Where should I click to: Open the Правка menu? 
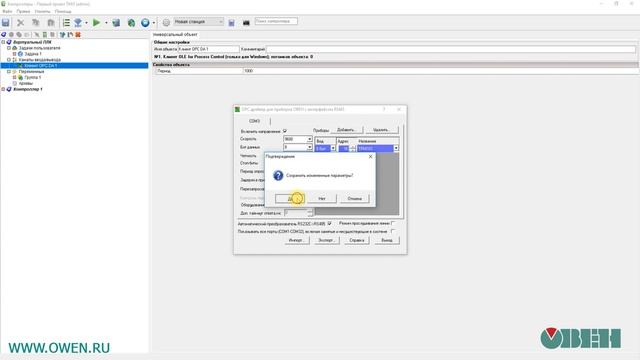coord(23,11)
